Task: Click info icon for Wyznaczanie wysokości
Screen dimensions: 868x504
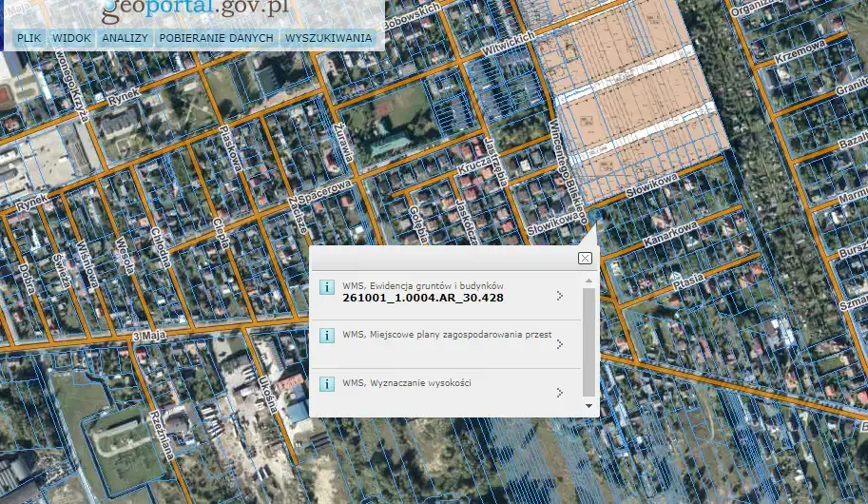Action: pyautogui.click(x=326, y=384)
